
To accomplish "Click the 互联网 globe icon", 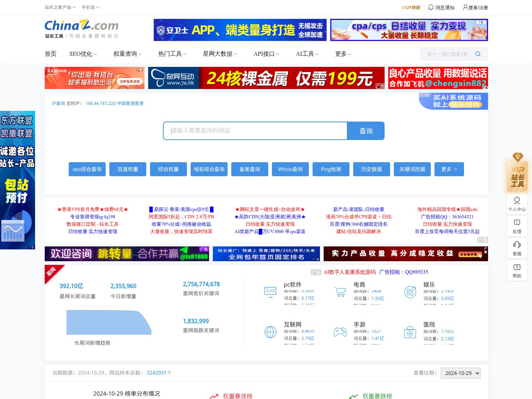I will click(x=270, y=332).
